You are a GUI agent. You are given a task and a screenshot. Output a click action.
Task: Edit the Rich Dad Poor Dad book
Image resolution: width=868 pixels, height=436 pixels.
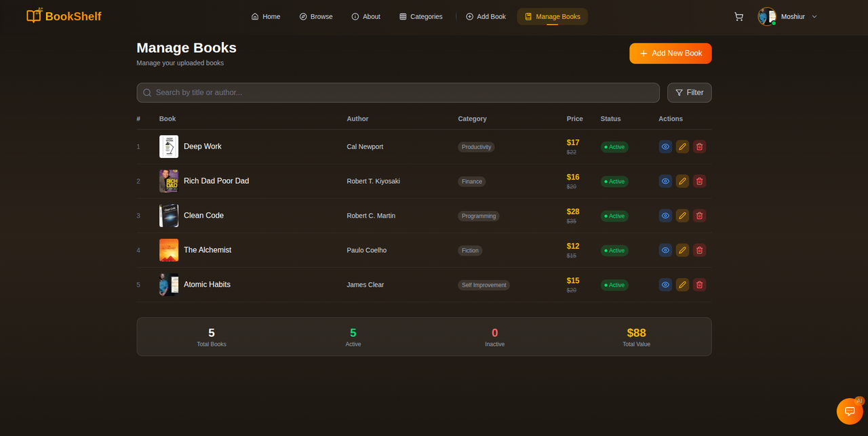point(682,181)
